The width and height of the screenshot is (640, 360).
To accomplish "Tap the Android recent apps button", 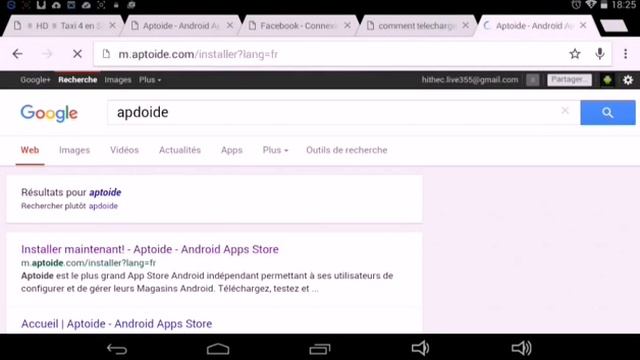I will [320, 349].
